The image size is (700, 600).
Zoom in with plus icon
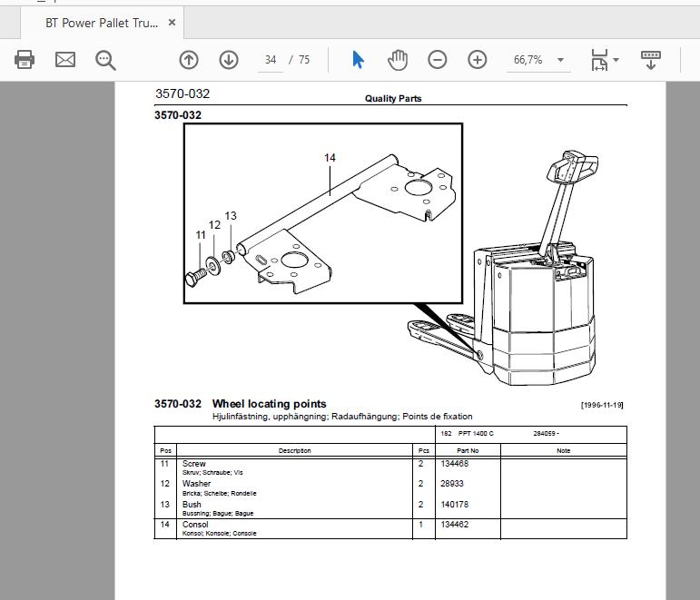tap(477, 60)
